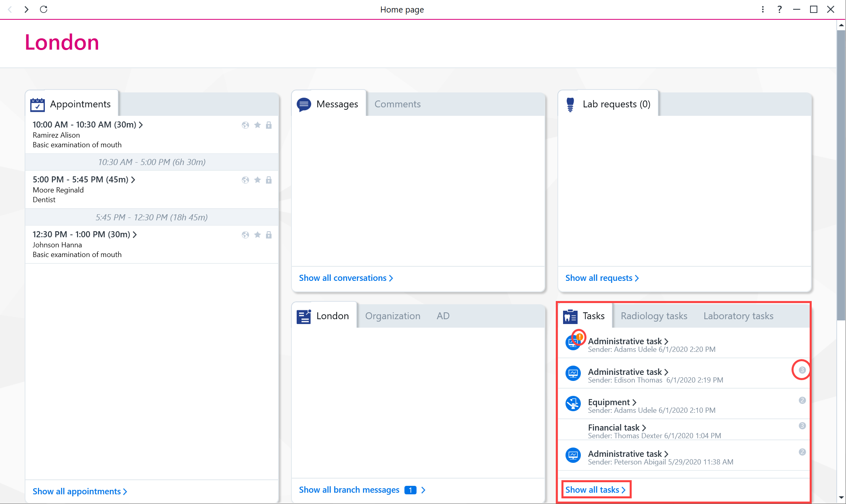Select the Laboratory tasks tab

(x=738, y=316)
